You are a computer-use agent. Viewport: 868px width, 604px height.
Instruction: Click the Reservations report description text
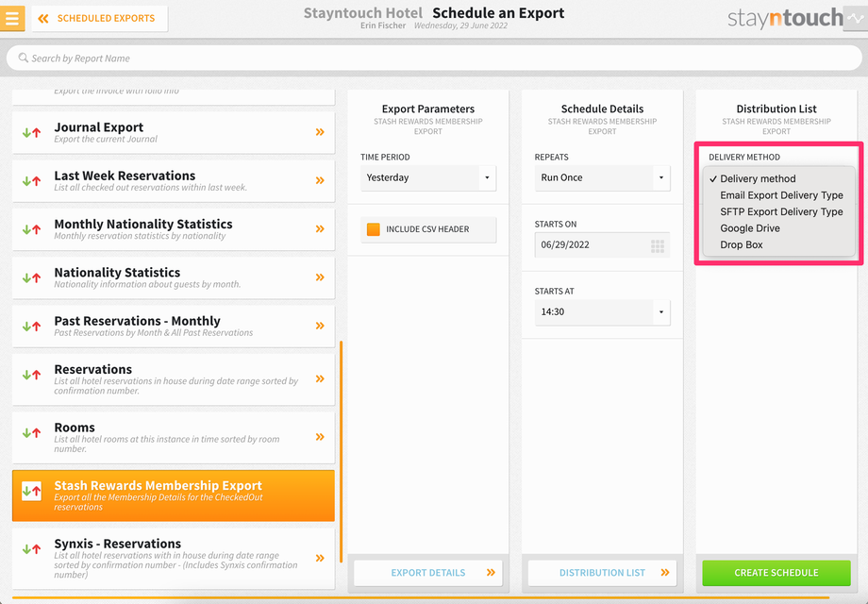coord(176,386)
